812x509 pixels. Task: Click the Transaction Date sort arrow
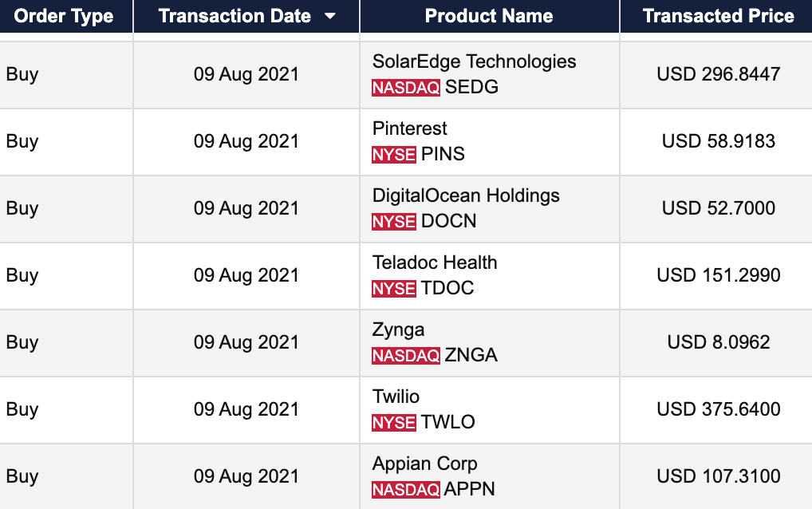pos(330,17)
